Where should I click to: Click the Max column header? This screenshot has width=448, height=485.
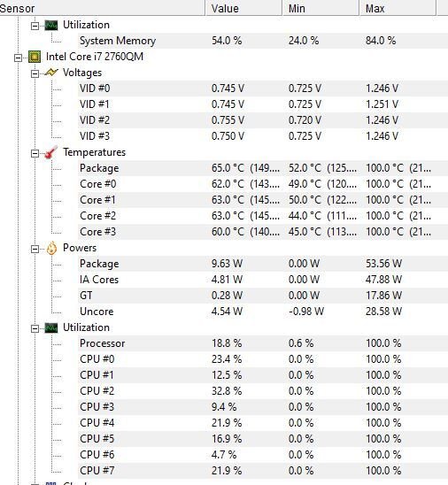(398, 8)
